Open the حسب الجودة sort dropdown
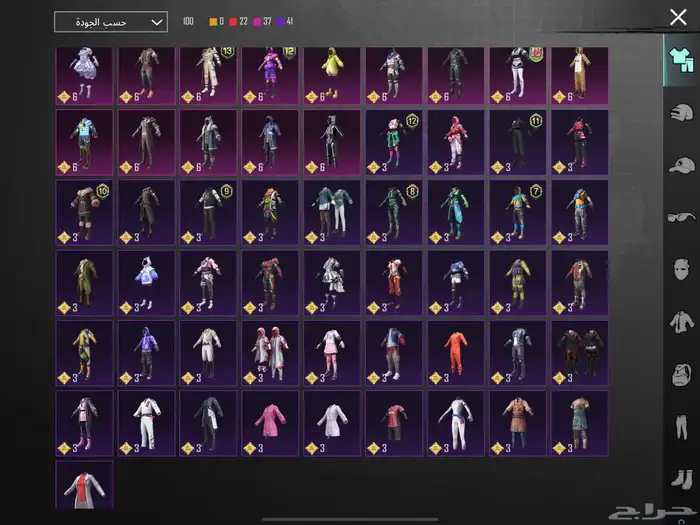 [x=111, y=22]
